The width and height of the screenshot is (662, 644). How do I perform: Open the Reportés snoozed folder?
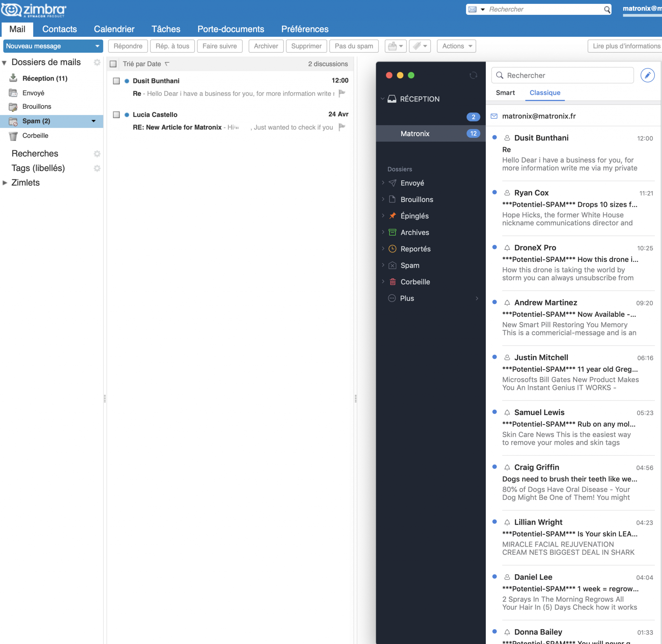(x=415, y=249)
